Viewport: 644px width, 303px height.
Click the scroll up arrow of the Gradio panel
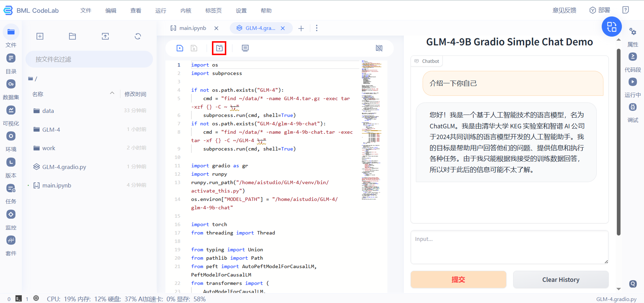click(x=619, y=40)
